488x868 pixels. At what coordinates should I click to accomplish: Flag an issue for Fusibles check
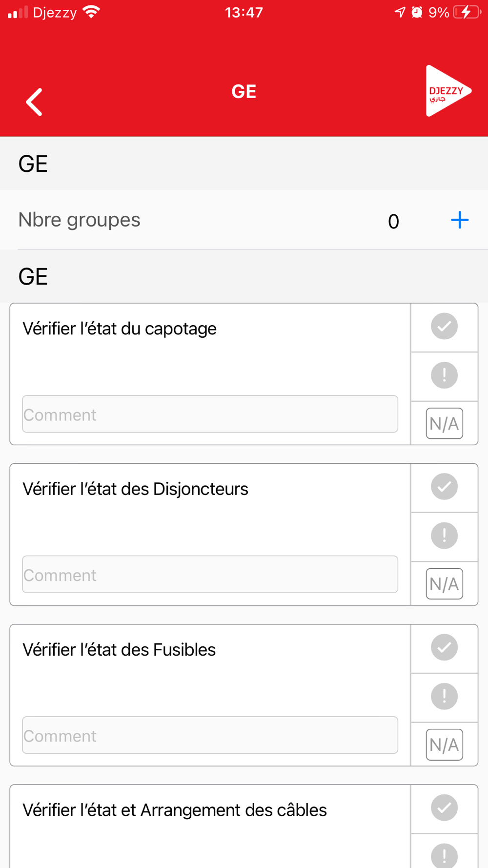pos(444,696)
